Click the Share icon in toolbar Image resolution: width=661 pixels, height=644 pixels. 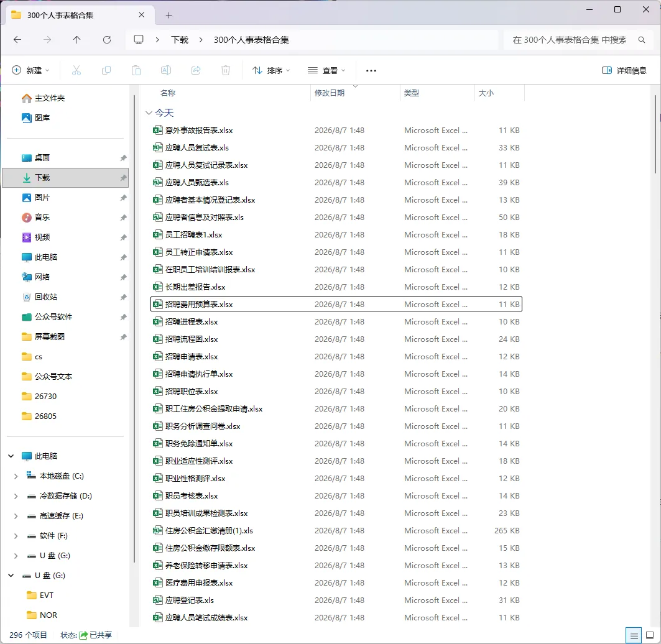(196, 70)
